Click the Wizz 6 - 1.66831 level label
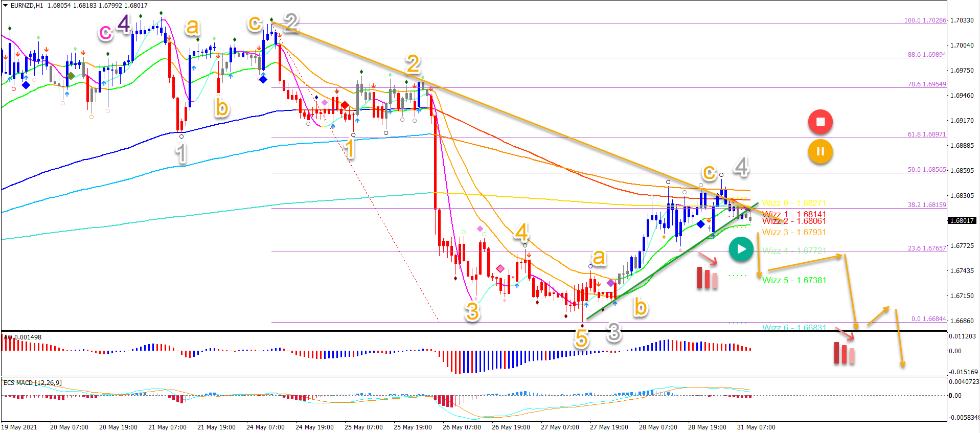The width and height of the screenshot is (980, 433). [794, 328]
